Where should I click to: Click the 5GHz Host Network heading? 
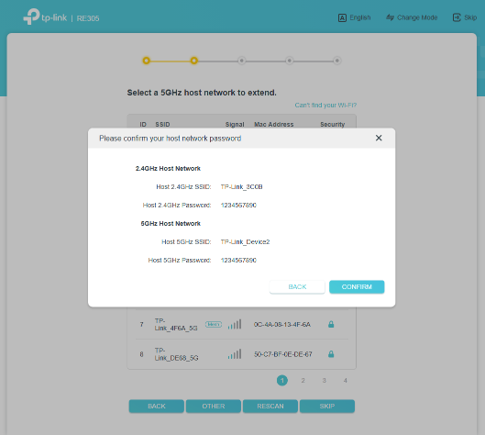[171, 224]
